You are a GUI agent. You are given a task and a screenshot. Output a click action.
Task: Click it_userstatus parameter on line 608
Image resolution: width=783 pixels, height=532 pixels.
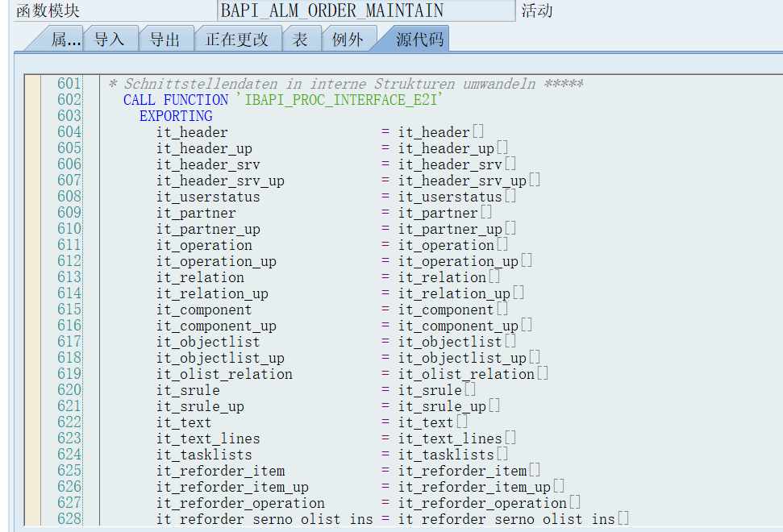(208, 197)
